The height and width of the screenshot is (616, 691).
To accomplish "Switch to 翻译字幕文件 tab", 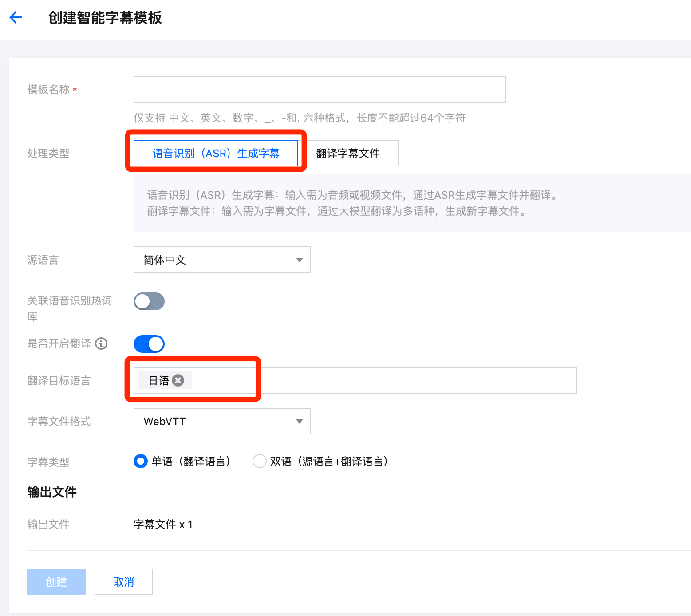I will click(348, 154).
